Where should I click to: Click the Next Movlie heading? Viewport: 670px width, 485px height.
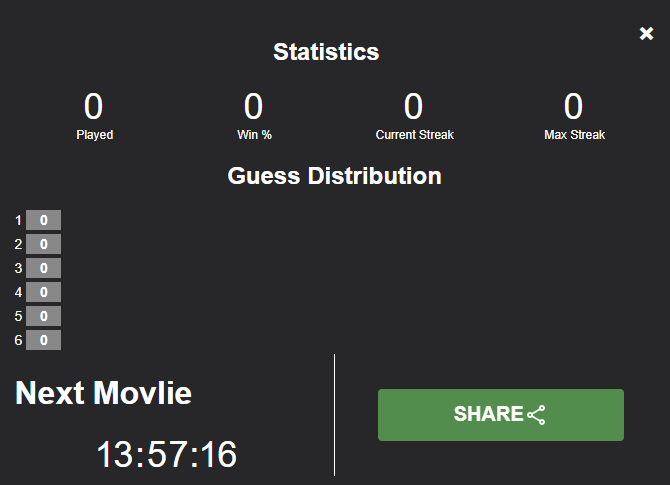click(x=103, y=393)
